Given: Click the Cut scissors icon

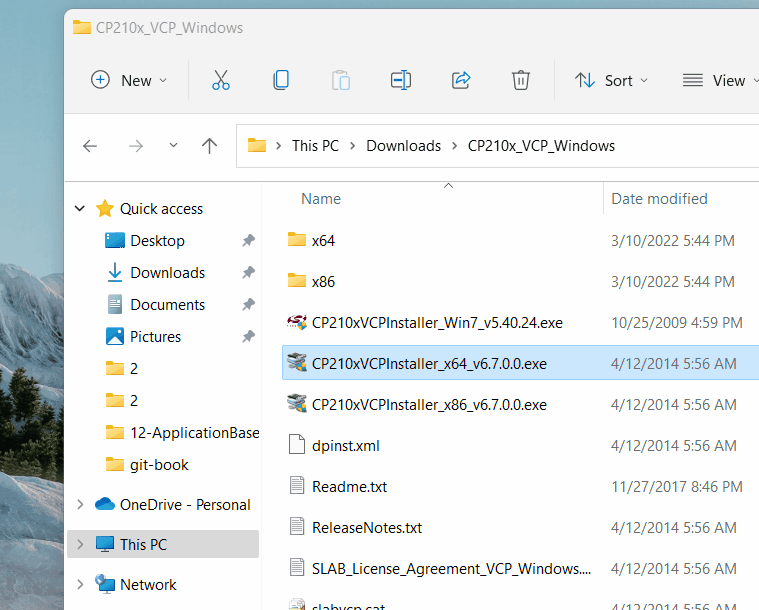Looking at the screenshot, I should coord(221,81).
